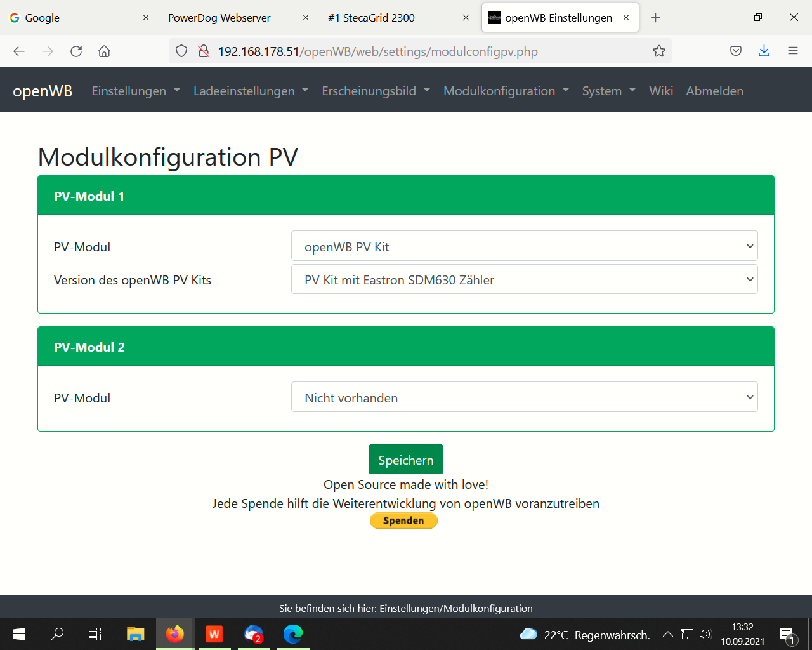Go back to the previous page

19,51
